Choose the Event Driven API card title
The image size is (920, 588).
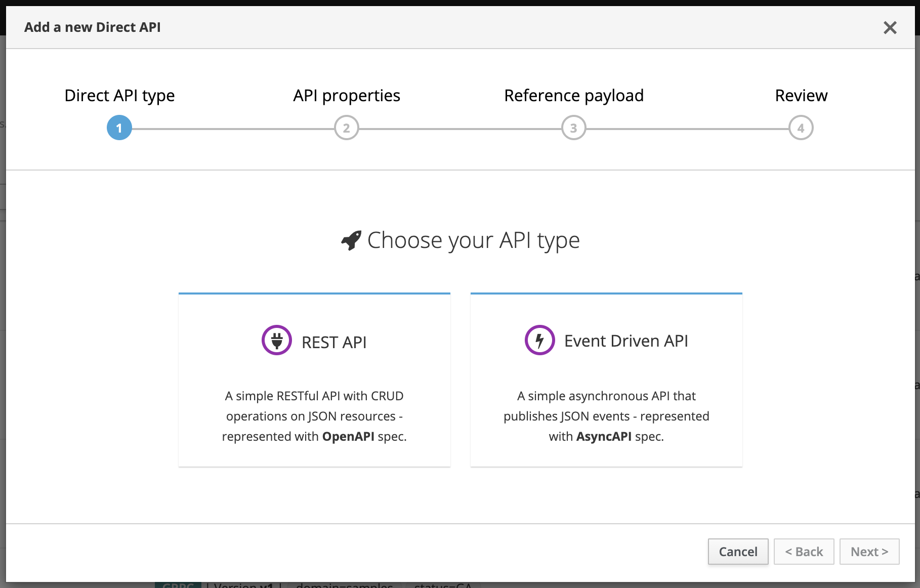click(626, 341)
